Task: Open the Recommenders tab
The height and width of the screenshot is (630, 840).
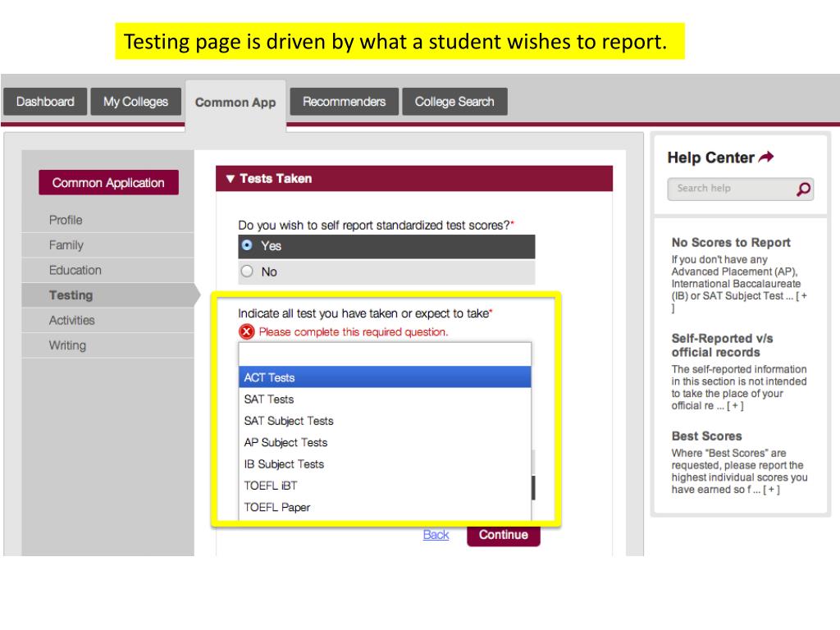Action: (x=344, y=101)
